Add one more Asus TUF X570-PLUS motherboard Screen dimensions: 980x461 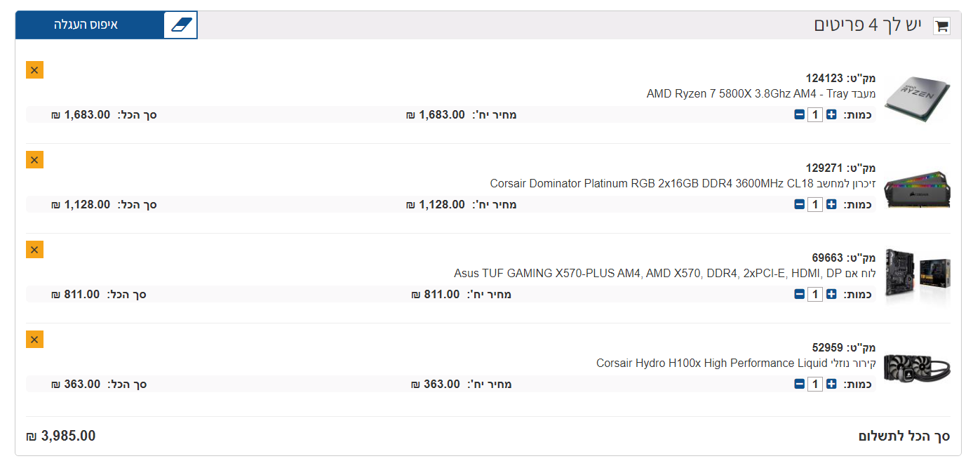[831, 295]
